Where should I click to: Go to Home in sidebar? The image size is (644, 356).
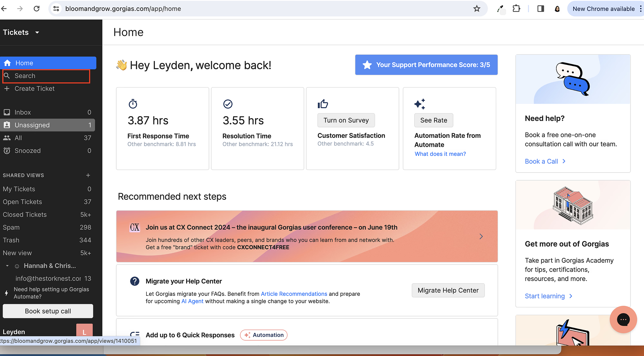[48, 63]
